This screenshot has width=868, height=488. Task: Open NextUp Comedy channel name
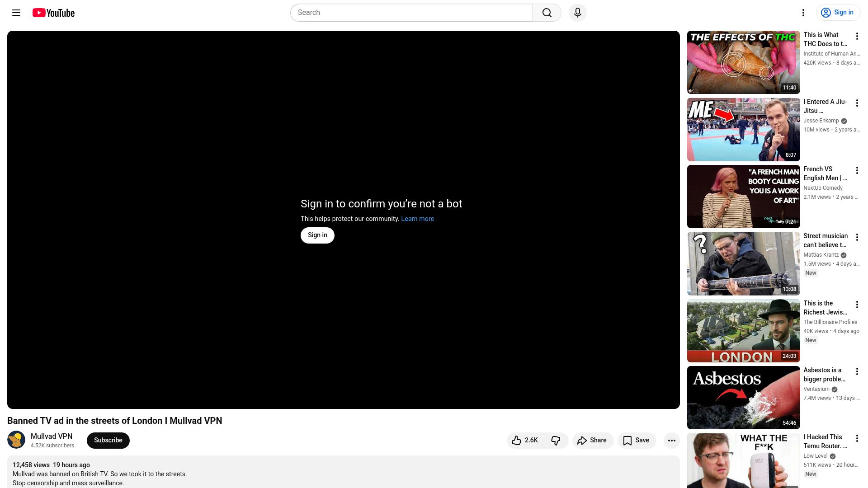pyautogui.click(x=823, y=188)
